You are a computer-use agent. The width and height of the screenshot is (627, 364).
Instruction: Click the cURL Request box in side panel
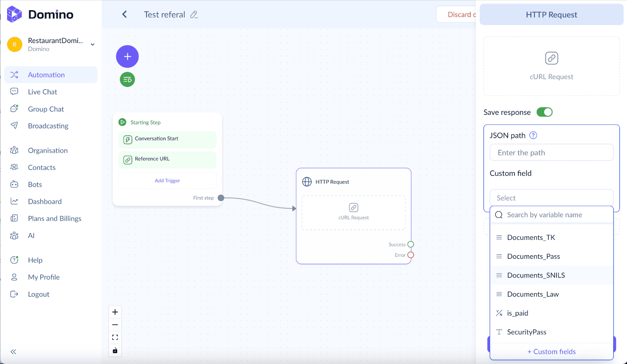pyautogui.click(x=551, y=66)
